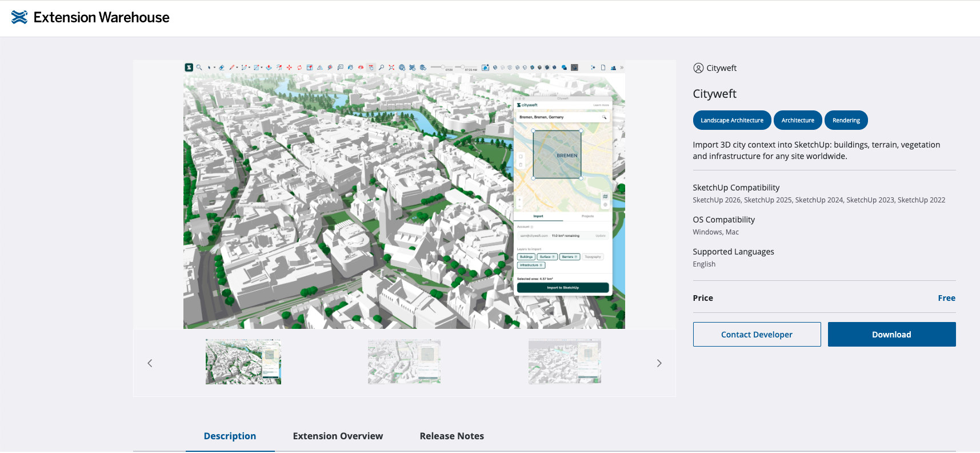Image resolution: width=980 pixels, height=453 pixels.
Task: Click the main Bremen city preview image
Action: click(404, 194)
